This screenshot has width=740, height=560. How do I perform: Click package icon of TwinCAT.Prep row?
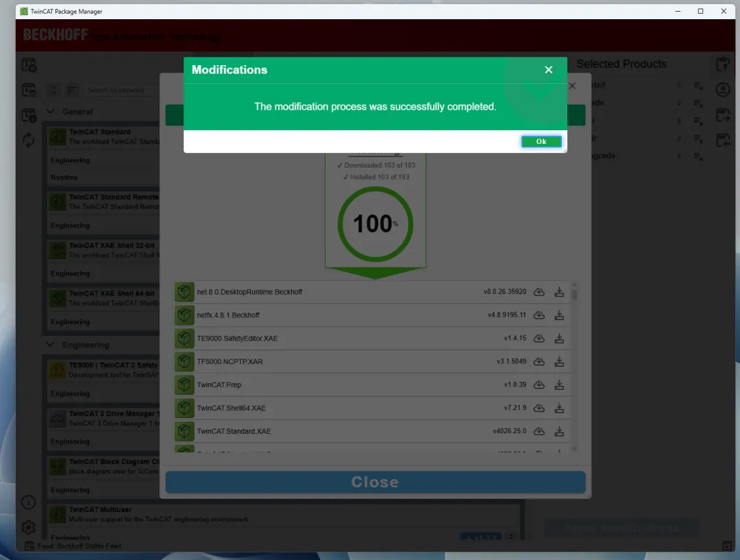[184, 385]
